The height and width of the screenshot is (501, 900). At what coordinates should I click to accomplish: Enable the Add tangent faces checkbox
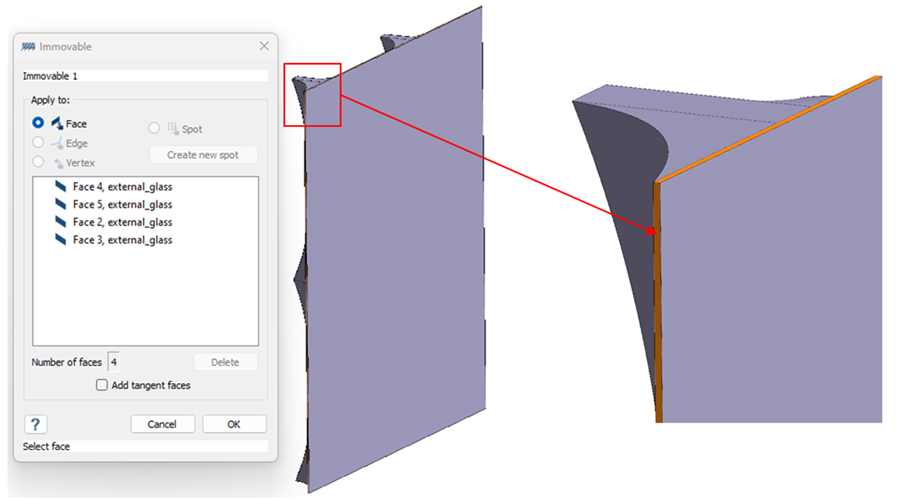102,385
